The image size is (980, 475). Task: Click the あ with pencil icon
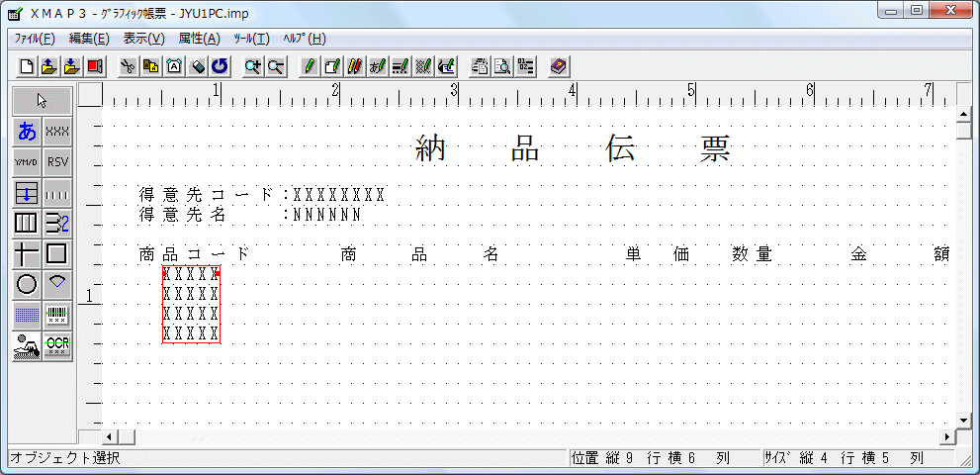378,65
